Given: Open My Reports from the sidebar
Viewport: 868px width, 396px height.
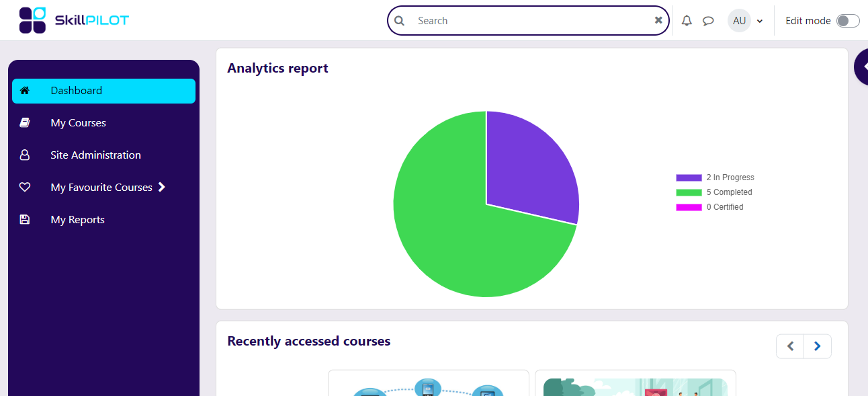Looking at the screenshot, I should point(77,219).
